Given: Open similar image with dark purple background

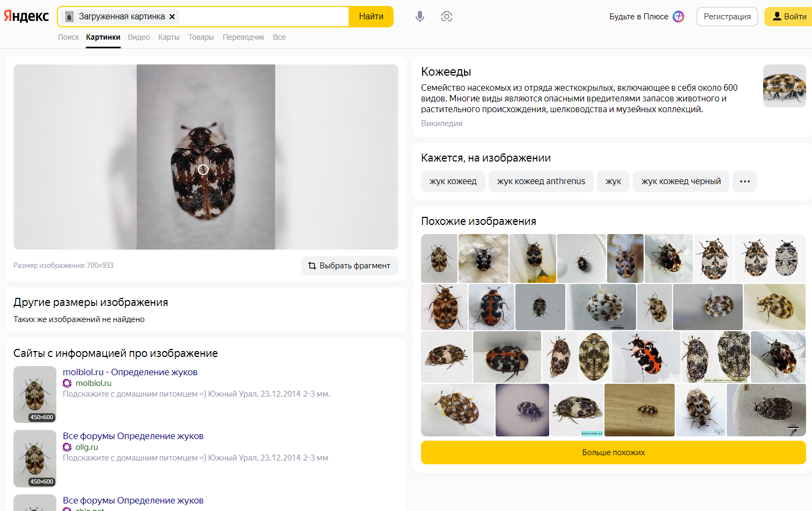Looking at the screenshot, I should [x=522, y=410].
